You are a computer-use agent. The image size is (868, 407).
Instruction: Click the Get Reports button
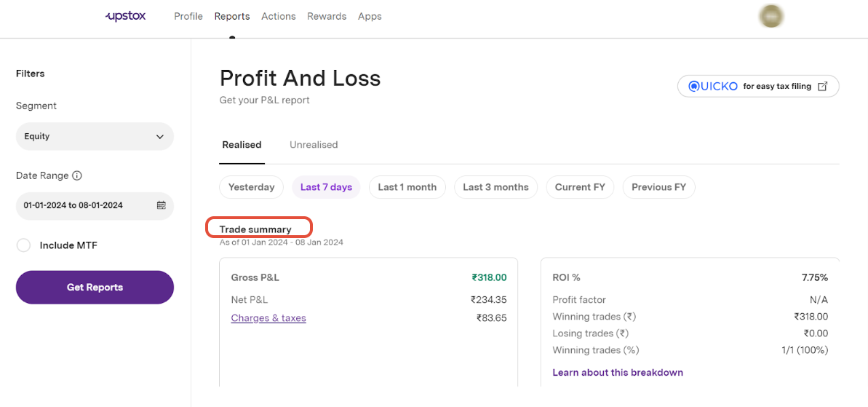click(95, 288)
